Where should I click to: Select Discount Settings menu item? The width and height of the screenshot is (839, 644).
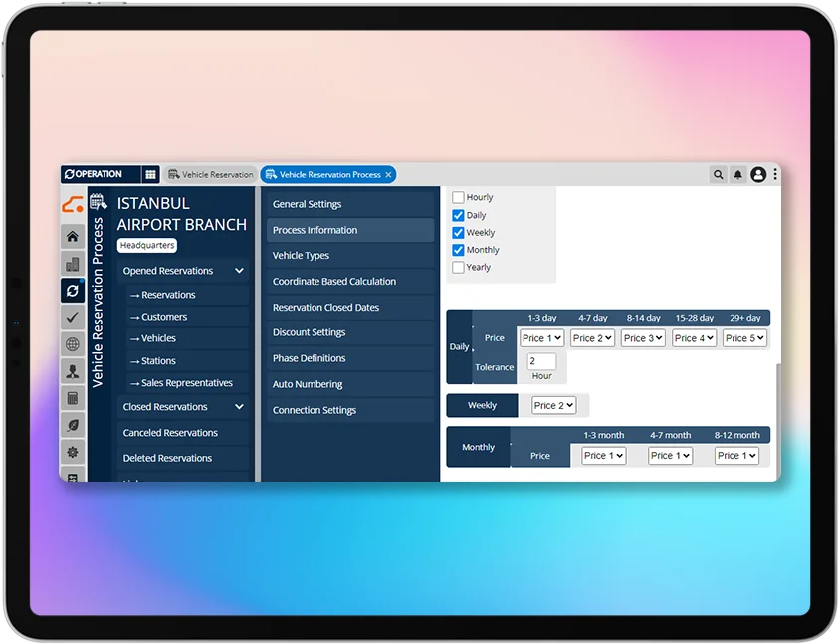pos(310,332)
